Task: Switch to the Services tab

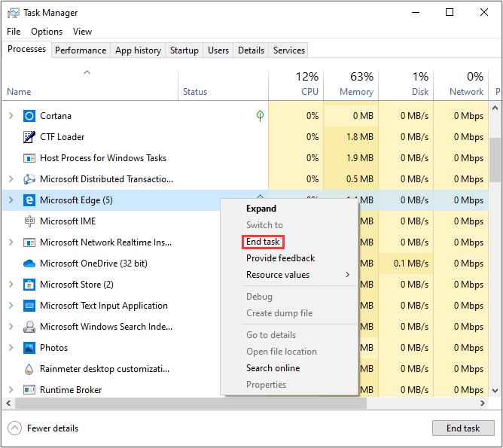Action: 288,50
